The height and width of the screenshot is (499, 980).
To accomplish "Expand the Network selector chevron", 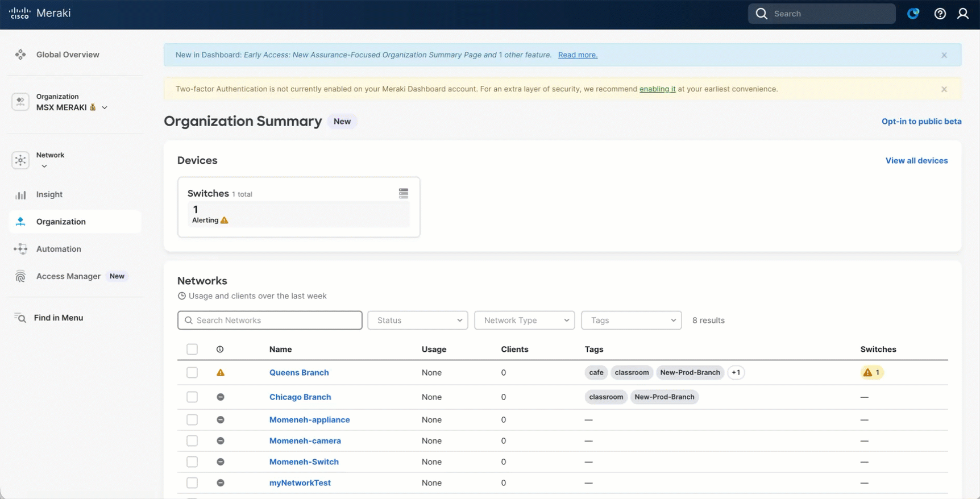I will [x=44, y=166].
